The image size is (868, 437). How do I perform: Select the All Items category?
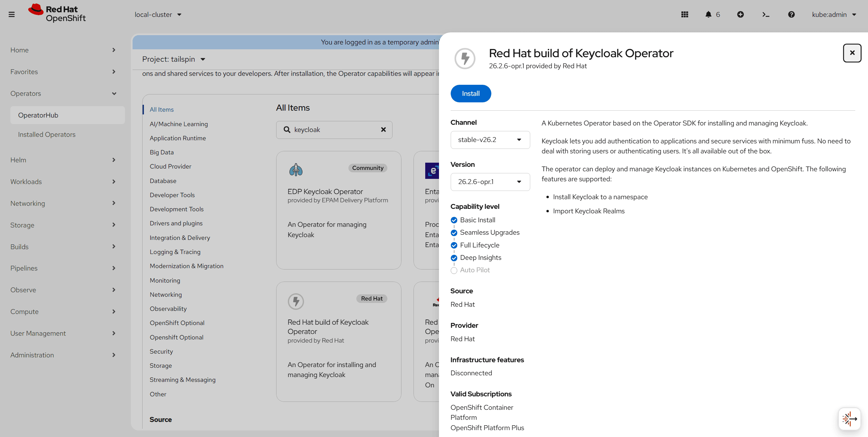(x=161, y=110)
